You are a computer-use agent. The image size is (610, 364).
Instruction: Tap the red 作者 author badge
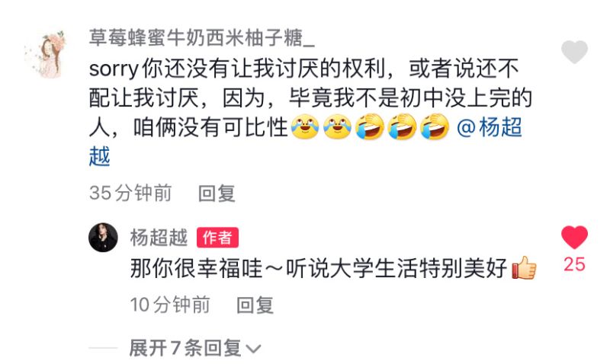(217, 238)
